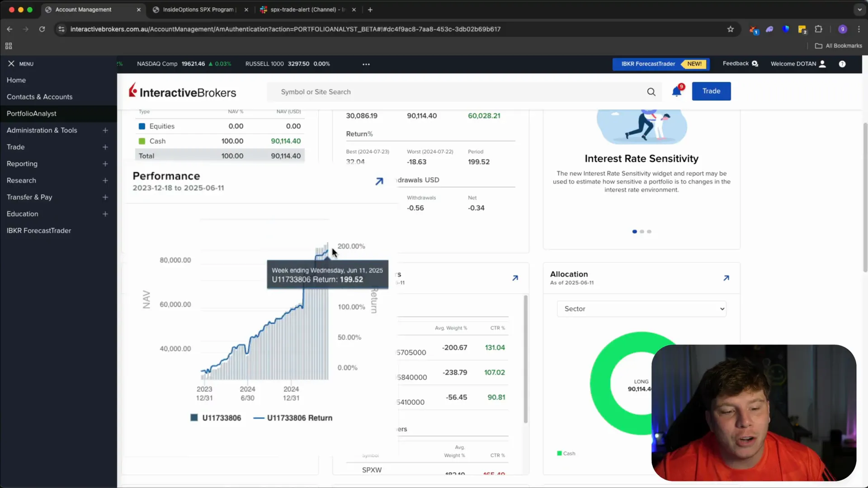Open the notifications bell icon
868x488 pixels.
676,92
